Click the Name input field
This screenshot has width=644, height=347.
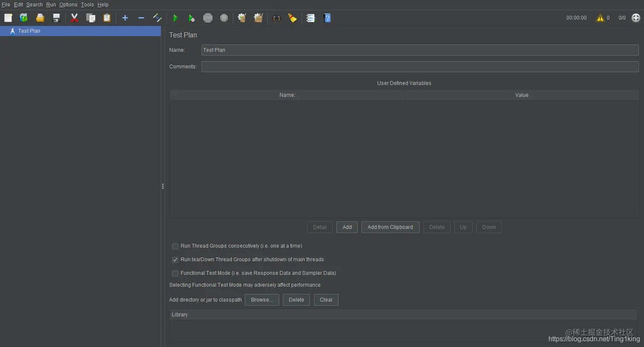(420, 50)
